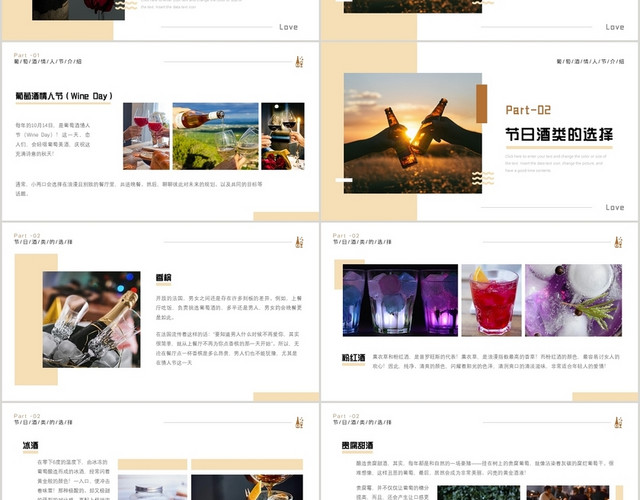Open the purple ice and rosemary photo

(573, 300)
